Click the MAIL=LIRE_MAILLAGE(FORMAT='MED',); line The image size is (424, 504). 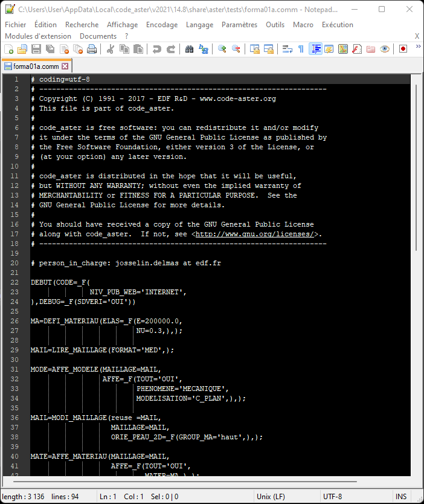(x=102, y=350)
